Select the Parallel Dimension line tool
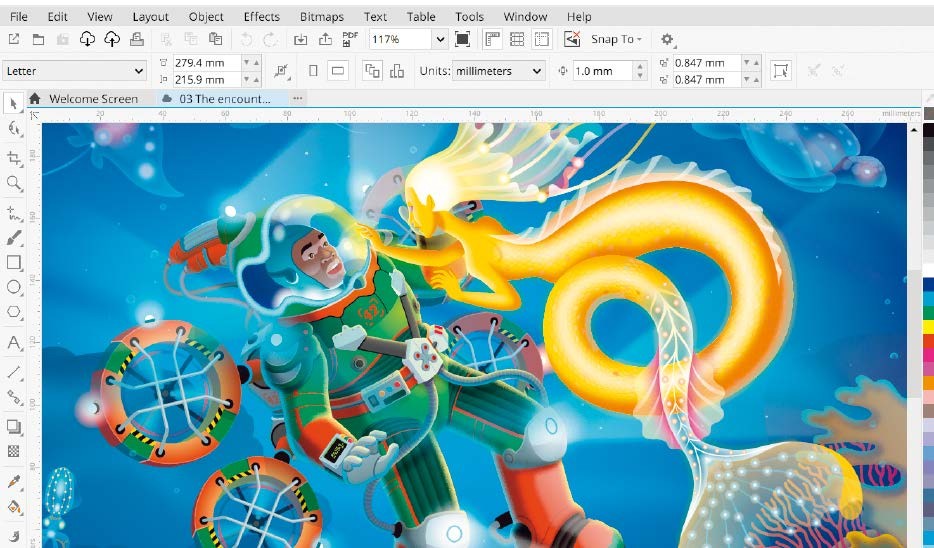Screen dimensions: 934x548 tap(14, 372)
